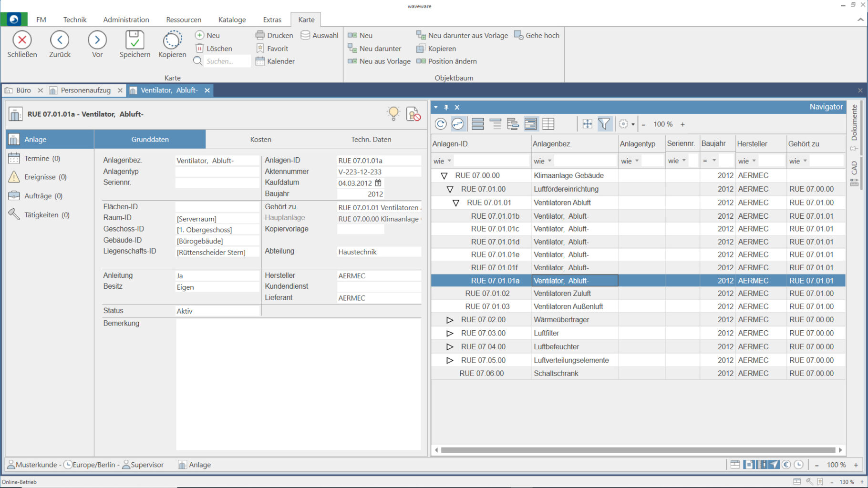Click the Löschen trash icon
This screenshot has width=868, height=488.
(200, 49)
